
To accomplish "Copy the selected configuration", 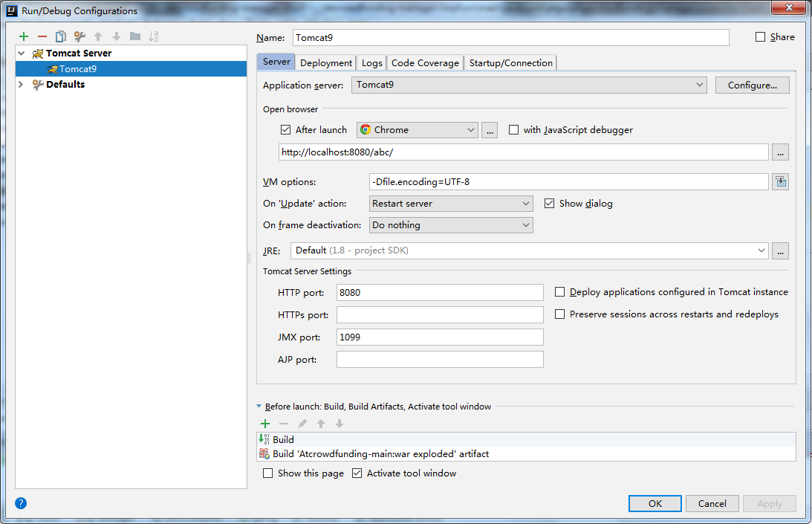I will (x=61, y=36).
